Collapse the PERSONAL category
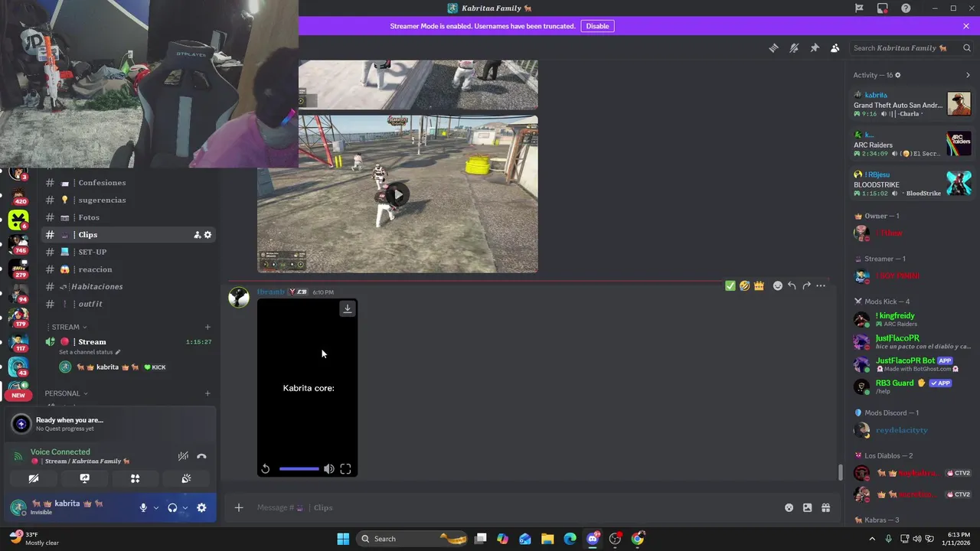 click(x=66, y=393)
